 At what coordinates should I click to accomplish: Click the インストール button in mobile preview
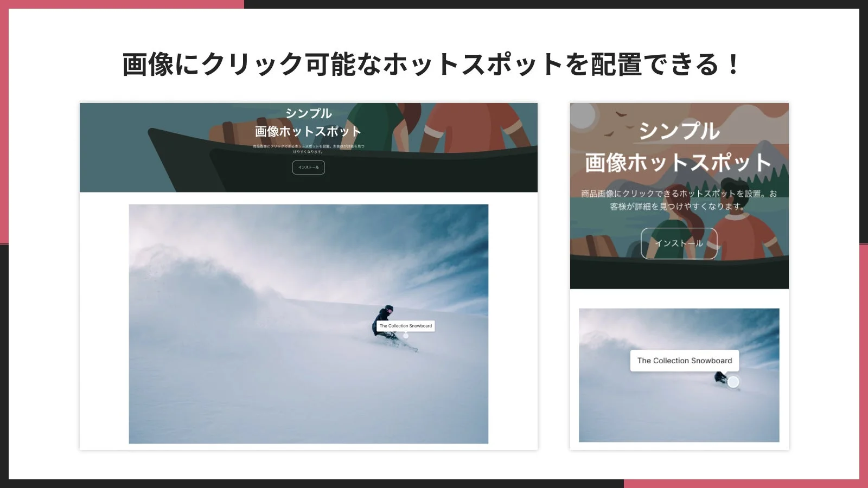(x=679, y=243)
